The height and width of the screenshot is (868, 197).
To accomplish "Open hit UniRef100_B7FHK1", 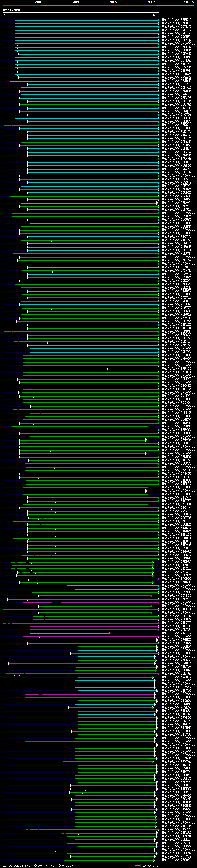I will [176, 23].
